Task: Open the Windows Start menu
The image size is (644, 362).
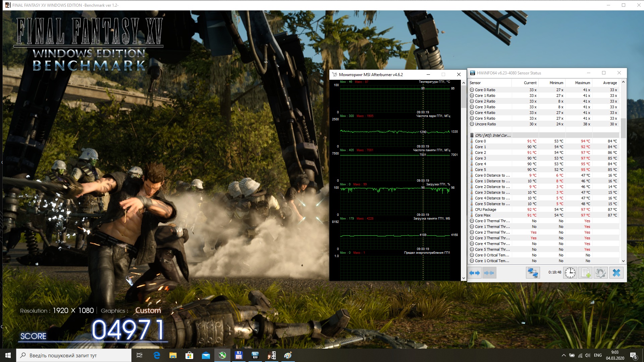Action: coord(8,355)
